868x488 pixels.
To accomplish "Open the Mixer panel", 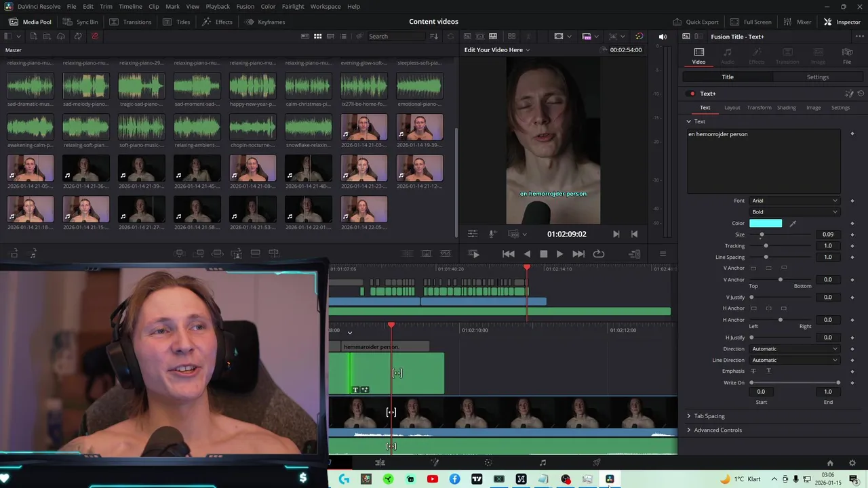I will point(797,22).
